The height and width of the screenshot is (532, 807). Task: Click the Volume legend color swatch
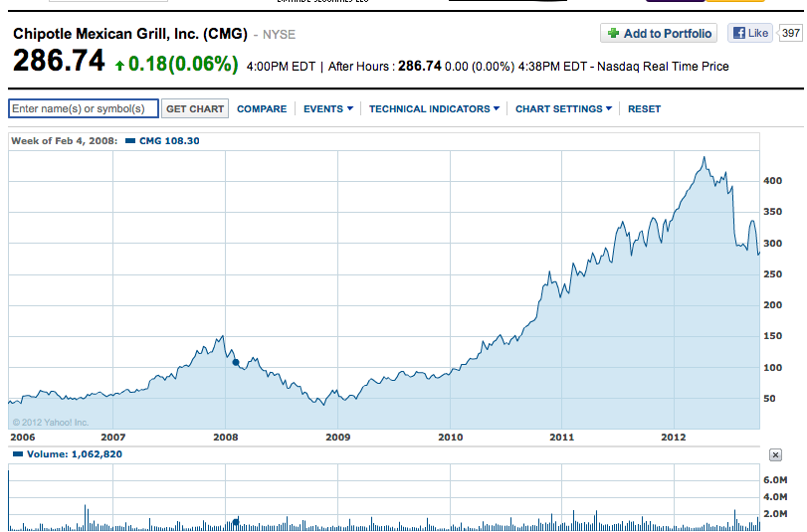(18, 454)
